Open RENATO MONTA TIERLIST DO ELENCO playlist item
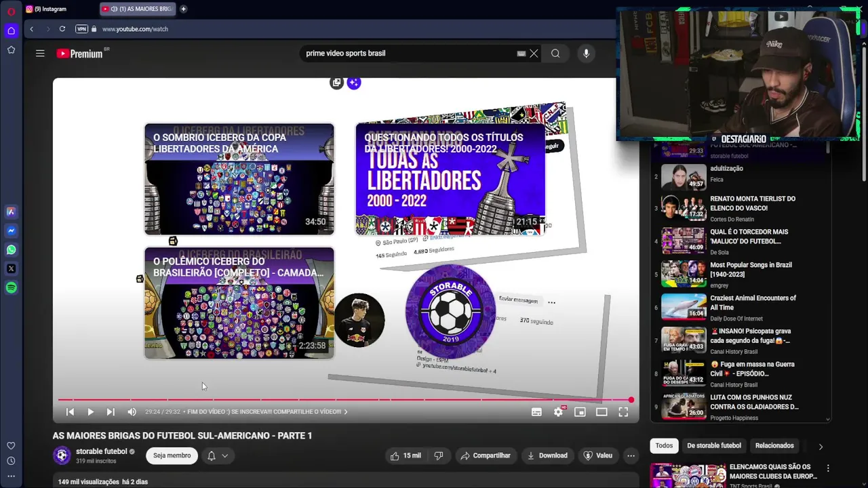 pos(739,208)
